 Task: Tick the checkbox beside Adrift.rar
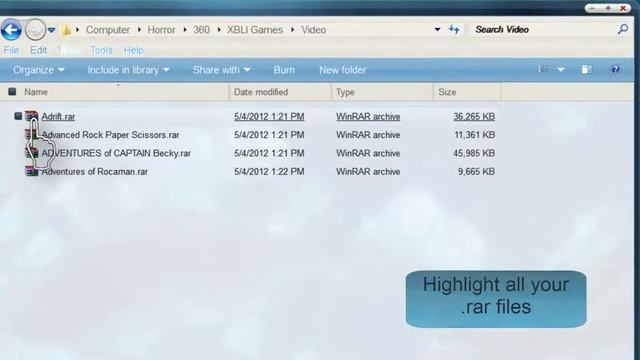coord(18,116)
